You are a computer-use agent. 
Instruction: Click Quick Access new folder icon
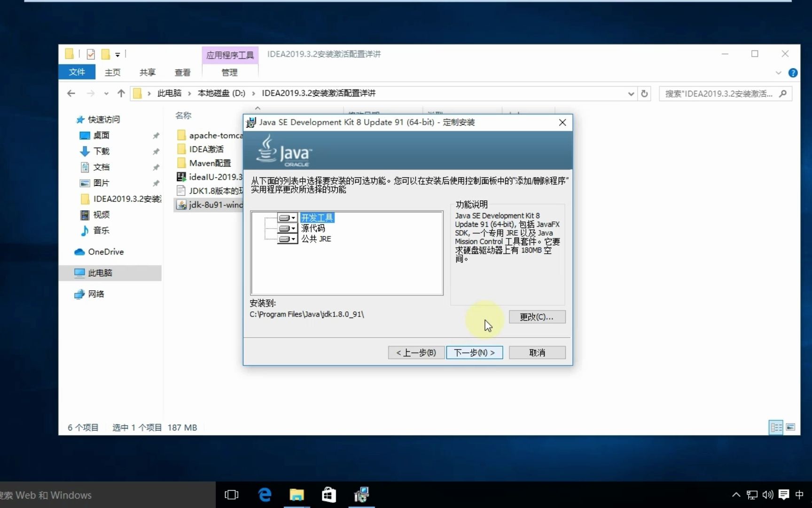tap(106, 55)
